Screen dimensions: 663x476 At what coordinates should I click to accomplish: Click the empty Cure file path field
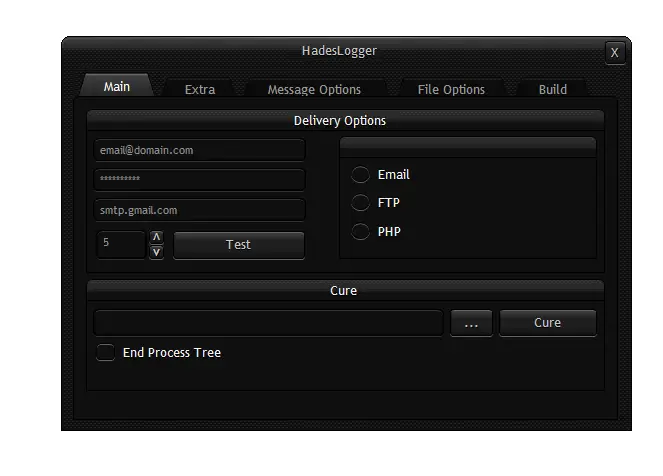(x=268, y=323)
